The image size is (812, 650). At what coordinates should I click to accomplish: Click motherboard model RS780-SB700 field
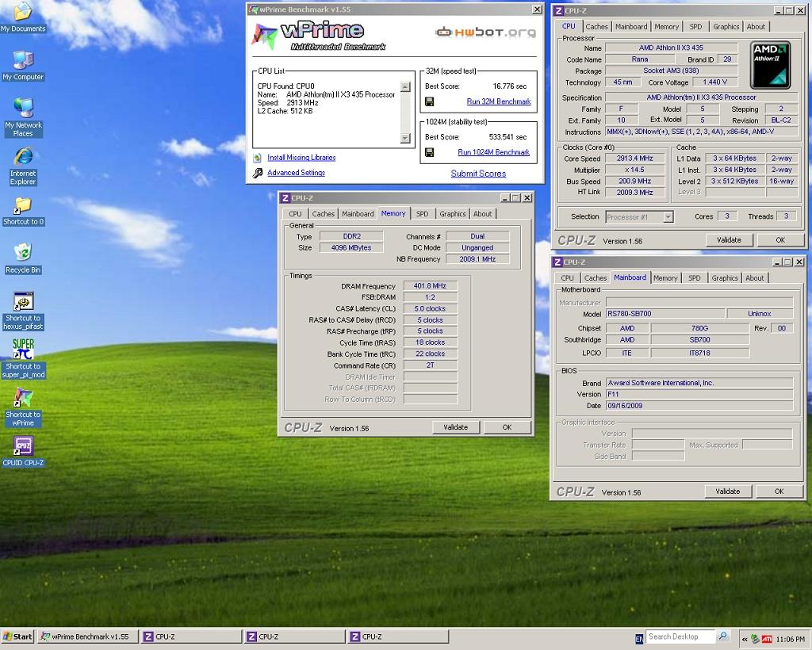click(x=665, y=314)
